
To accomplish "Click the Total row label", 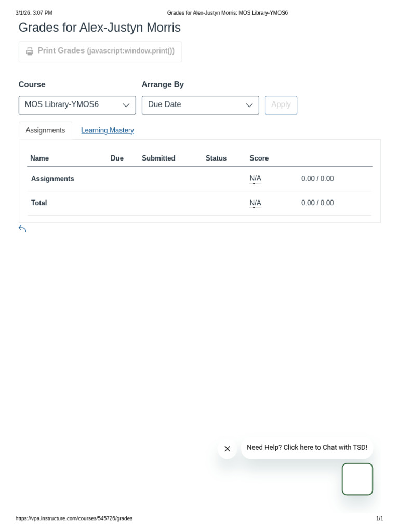I will 39,203.
